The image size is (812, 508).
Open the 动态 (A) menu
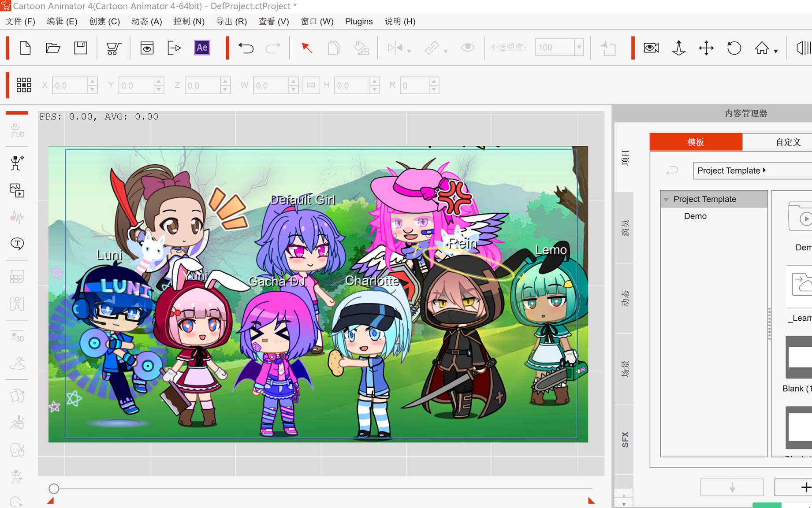147,21
